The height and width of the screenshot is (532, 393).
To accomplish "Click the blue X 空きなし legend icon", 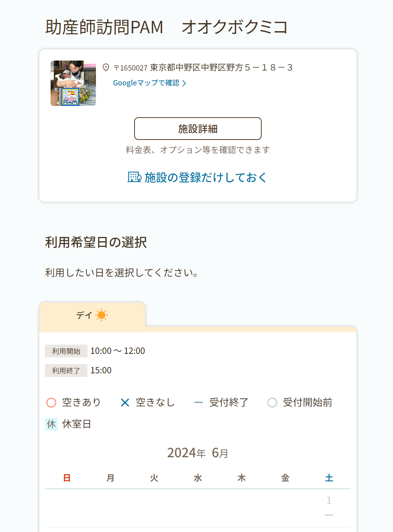I will pos(125,403).
